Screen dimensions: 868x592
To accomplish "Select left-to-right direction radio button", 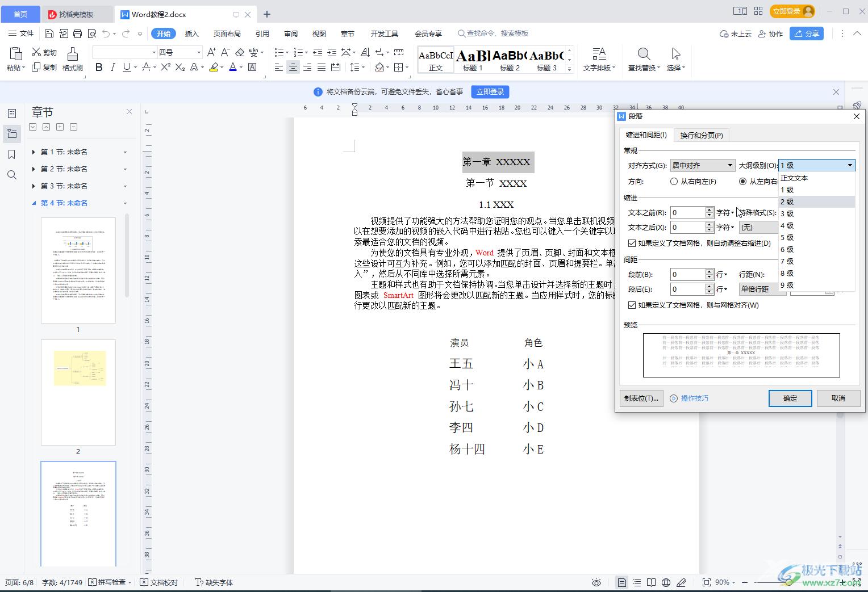I will coord(742,182).
